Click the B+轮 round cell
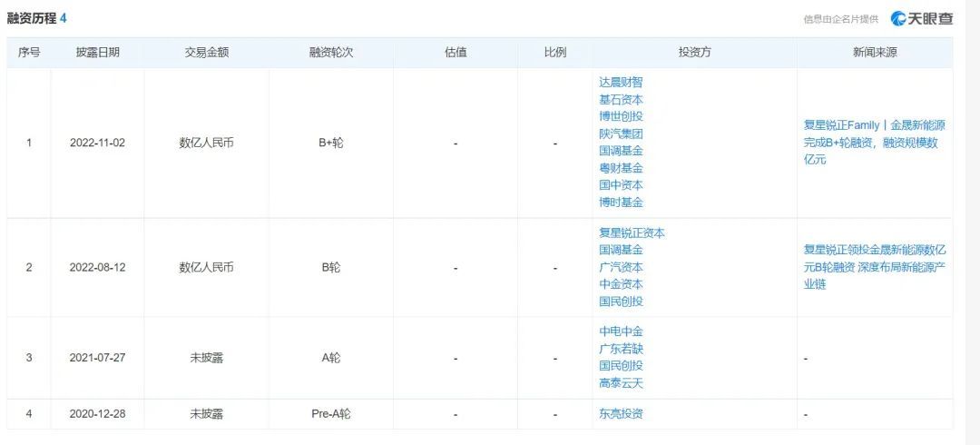Screen dimensions: 980x445 coord(331,143)
